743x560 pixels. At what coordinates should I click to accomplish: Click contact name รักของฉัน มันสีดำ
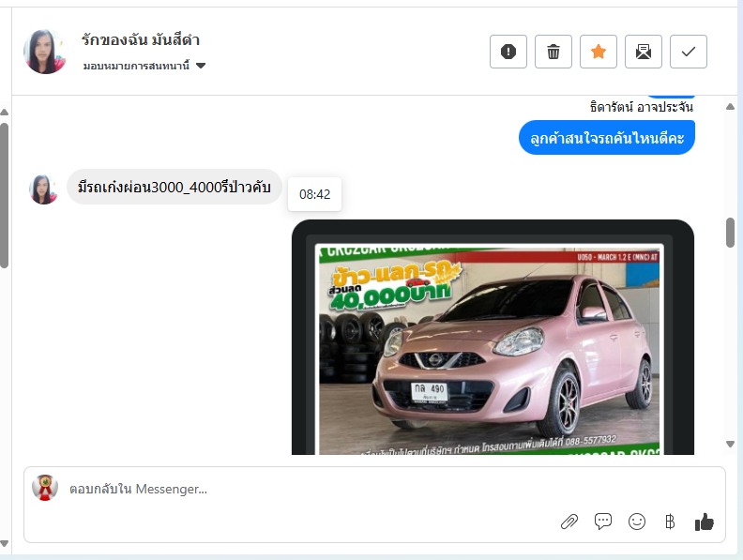[141, 39]
